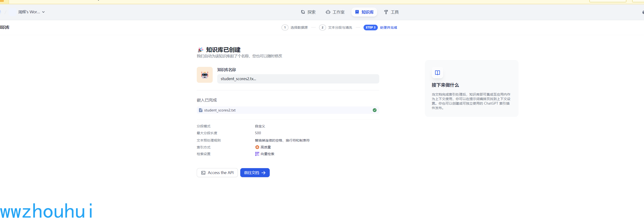Edit the 知识库名称 input field
Viewport: 644px width, 221px height.
point(298,79)
